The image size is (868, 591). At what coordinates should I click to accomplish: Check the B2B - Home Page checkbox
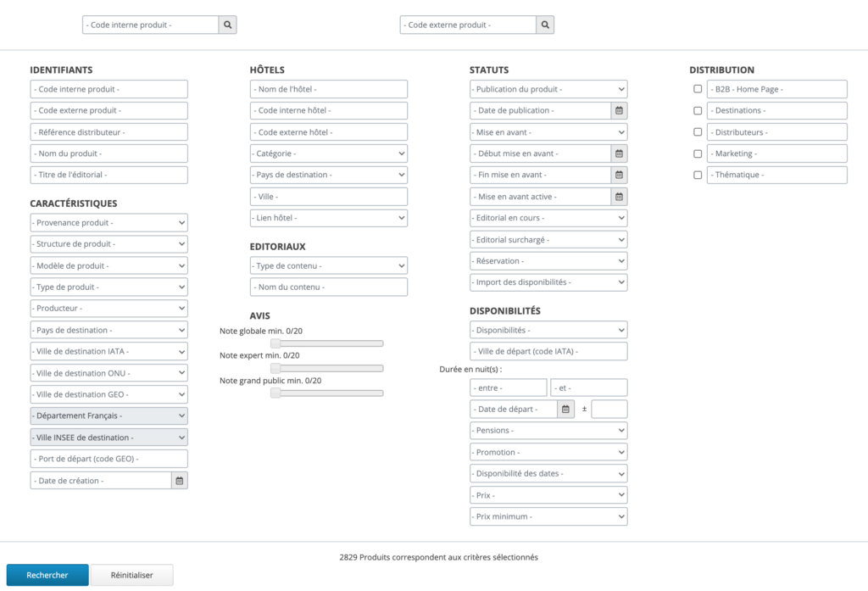click(698, 89)
